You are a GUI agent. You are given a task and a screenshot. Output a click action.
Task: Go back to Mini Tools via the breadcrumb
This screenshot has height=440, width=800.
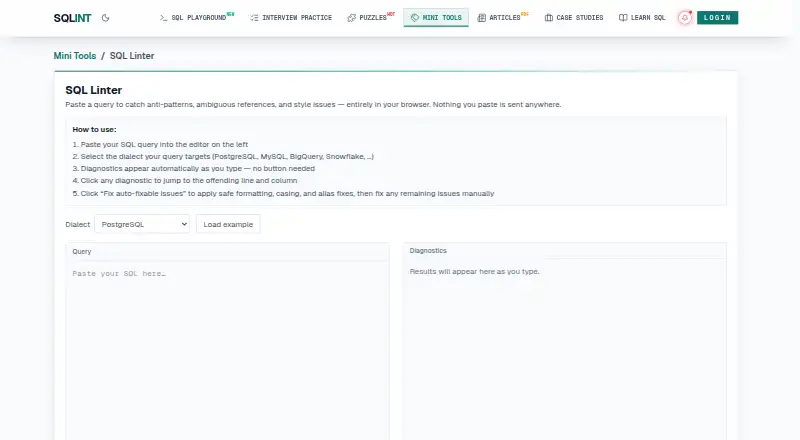point(75,56)
